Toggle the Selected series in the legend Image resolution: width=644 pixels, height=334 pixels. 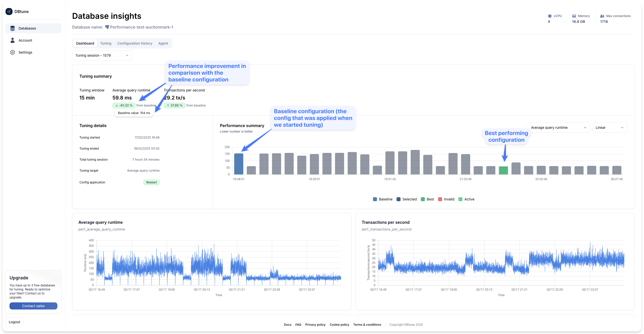point(407,199)
